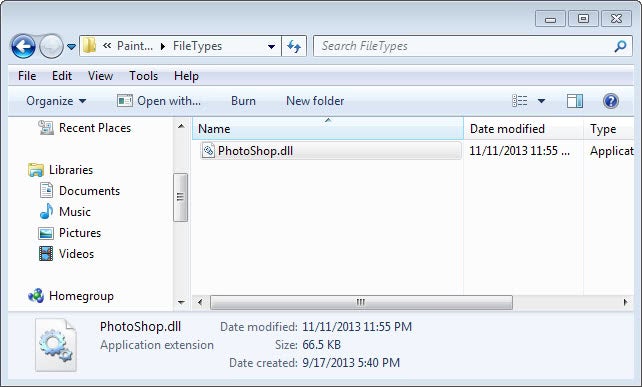The image size is (642, 387).
Task: Sort by the Date modified column header
Action: click(524, 129)
